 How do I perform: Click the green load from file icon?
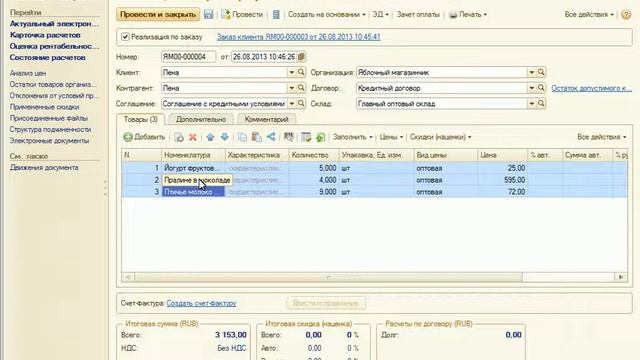point(320,137)
